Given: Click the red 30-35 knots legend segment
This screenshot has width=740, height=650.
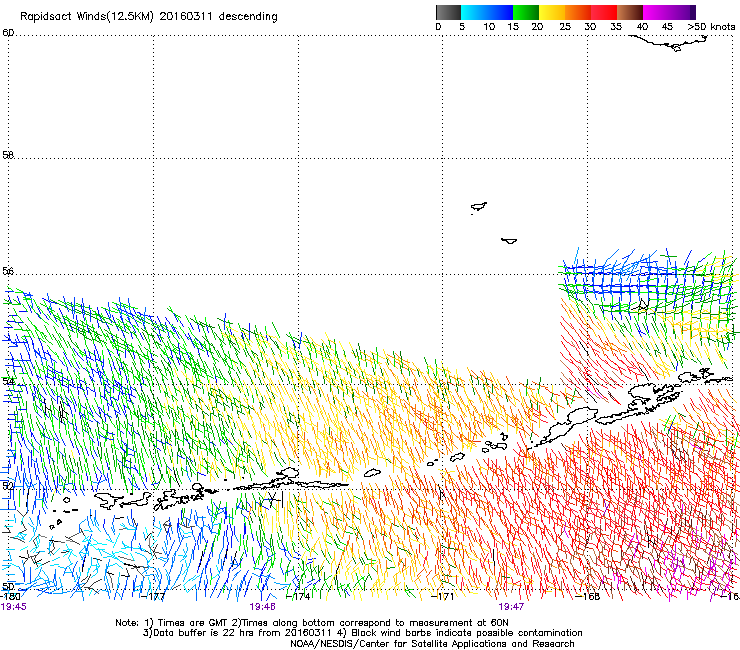Looking at the screenshot, I should [604, 12].
